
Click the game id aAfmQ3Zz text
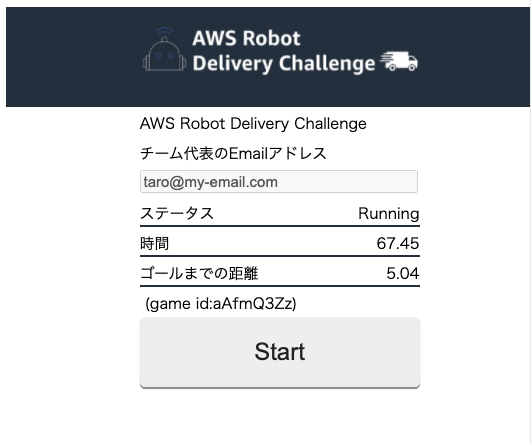220,304
